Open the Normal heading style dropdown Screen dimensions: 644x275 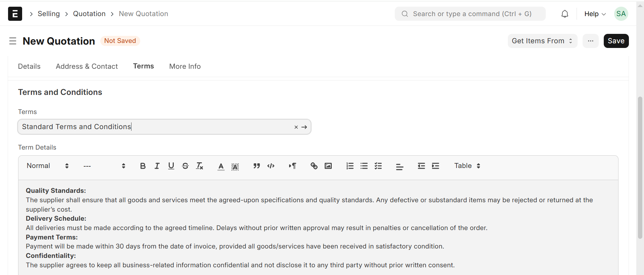pos(48,166)
